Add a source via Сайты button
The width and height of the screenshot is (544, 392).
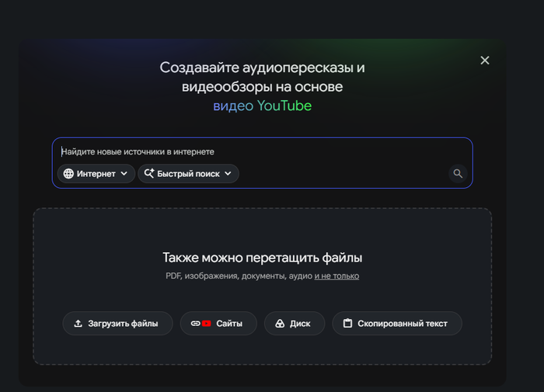(x=218, y=324)
